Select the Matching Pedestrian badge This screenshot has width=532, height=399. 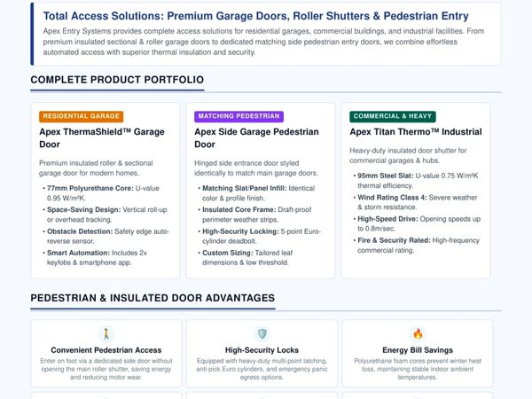click(x=239, y=116)
